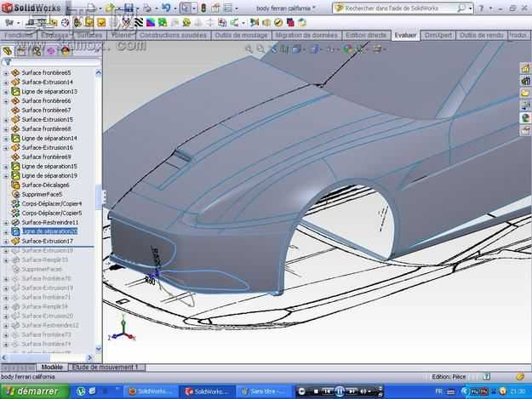532x399 pixels.
Task: Switch to the Modèle tab at the bottom
Action: [x=52, y=368]
